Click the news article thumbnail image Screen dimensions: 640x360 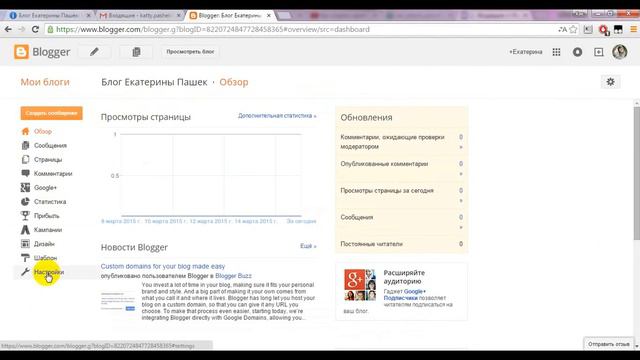click(x=118, y=302)
